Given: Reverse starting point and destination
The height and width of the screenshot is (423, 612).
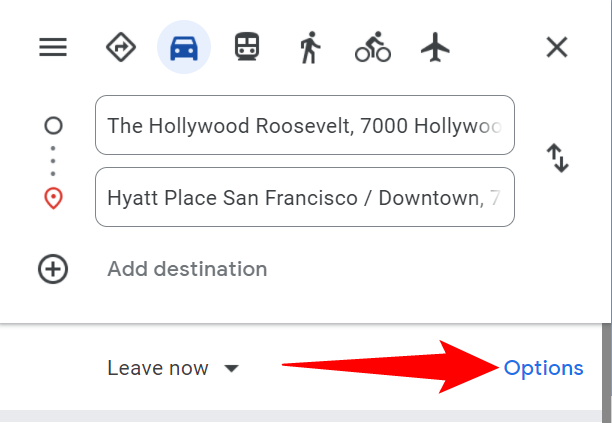Looking at the screenshot, I should (558, 159).
